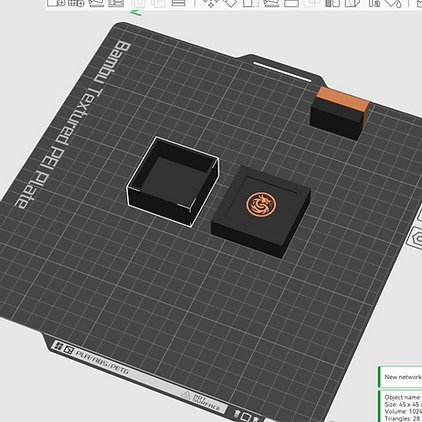
Task: Select the Lay on face tool
Action: coord(271,3)
